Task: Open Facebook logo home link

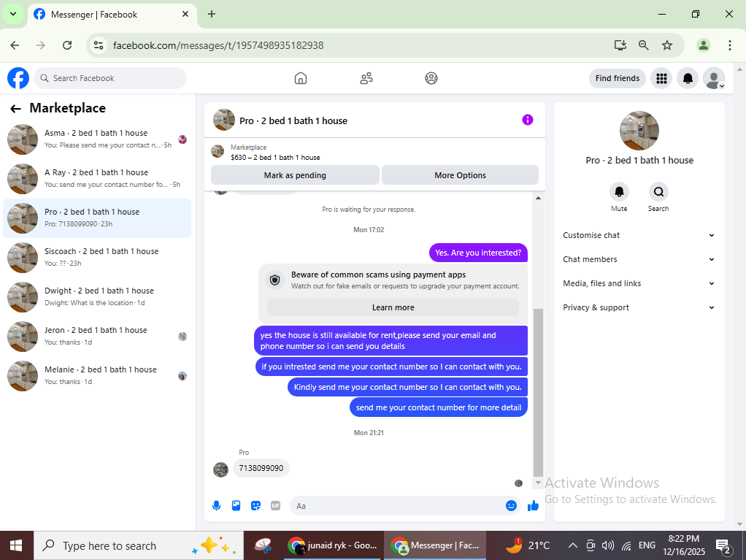Action: pos(18,78)
